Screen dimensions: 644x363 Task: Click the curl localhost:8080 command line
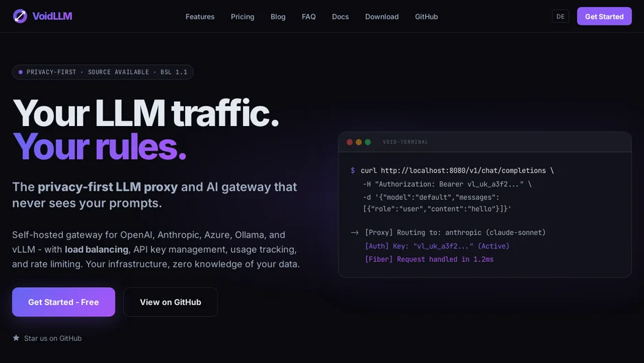457,171
